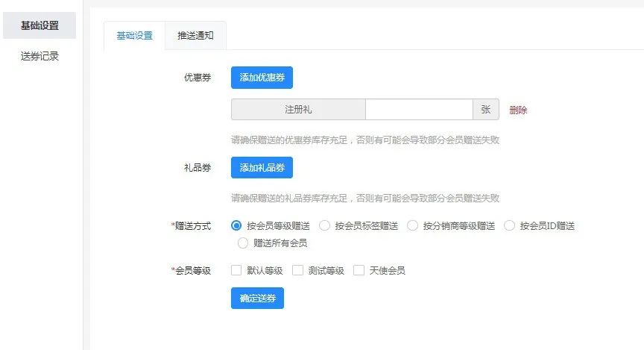This screenshot has height=350, width=644.
Task: Click the 添加礼品券 button
Action: point(262,168)
